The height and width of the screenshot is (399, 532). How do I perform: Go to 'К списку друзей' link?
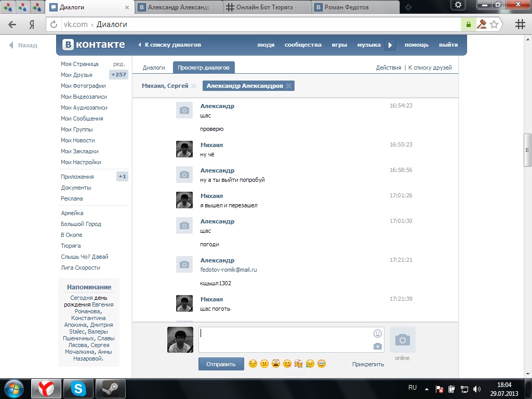pyautogui.click(x=430, y=68)
